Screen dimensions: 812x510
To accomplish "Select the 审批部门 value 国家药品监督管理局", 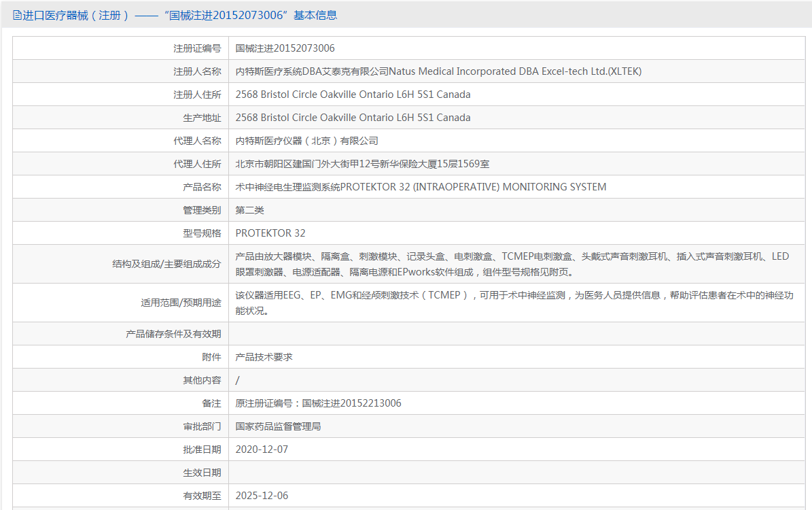I will tap(278, 426).
